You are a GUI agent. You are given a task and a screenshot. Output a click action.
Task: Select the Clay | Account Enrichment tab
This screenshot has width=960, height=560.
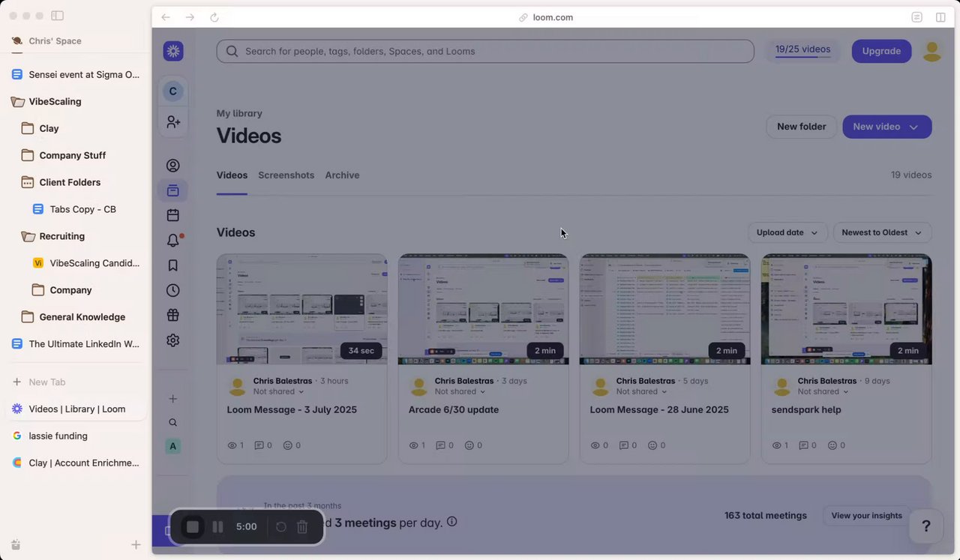point(75,463)
